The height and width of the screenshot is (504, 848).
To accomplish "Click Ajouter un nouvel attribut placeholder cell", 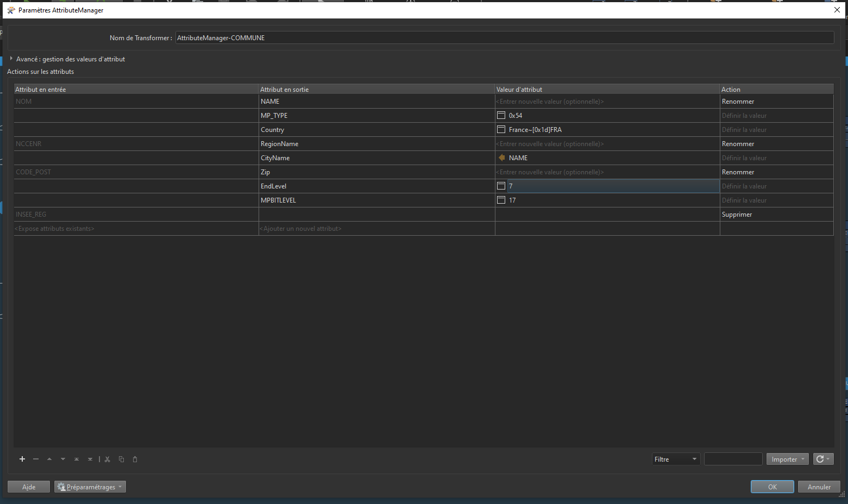I will coord(377,229).
